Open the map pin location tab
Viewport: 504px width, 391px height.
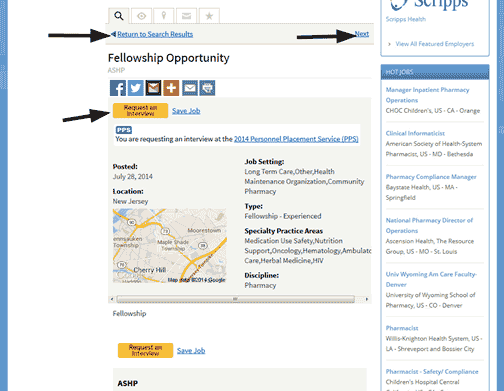[164, 16]
